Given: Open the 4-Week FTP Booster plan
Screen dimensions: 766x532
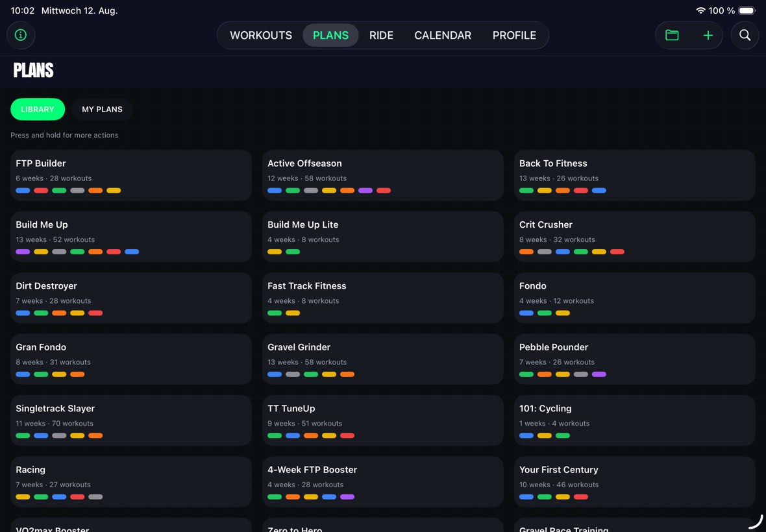Looking at the screenshot, I should pos(382,482).
